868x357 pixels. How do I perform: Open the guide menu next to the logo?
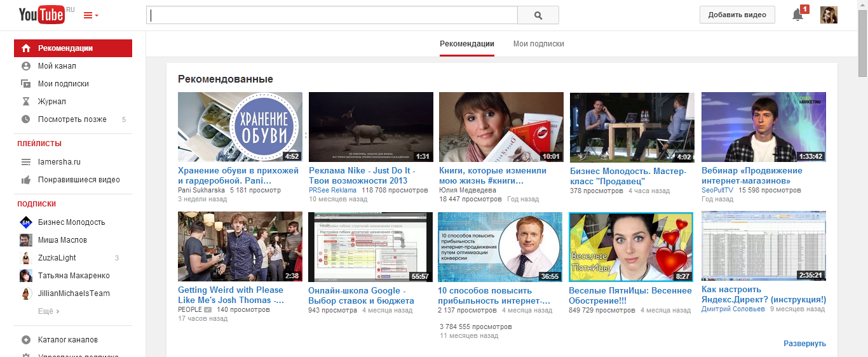[x=91, y=15]
